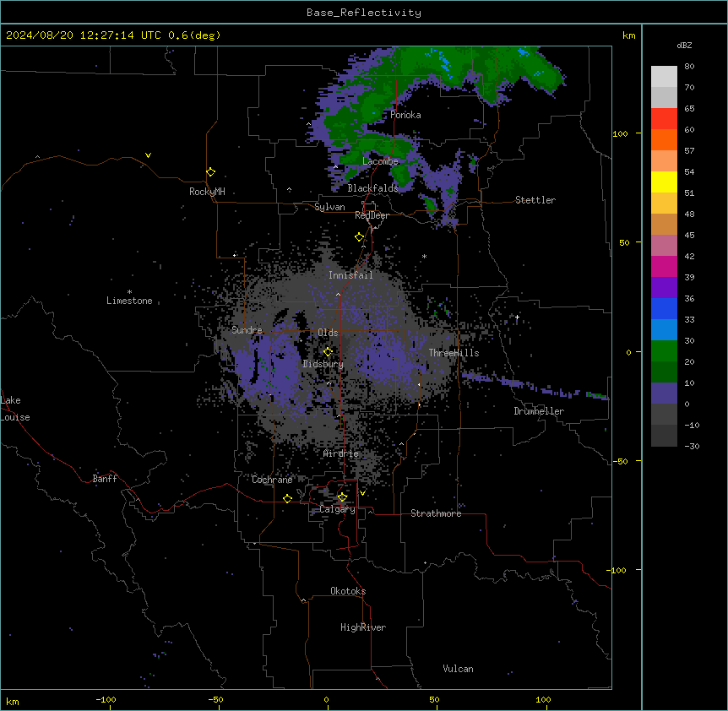Click the white plus marker north of Drumheller
Viewport: 728px width, 711px height.
[x=517, y=317]
